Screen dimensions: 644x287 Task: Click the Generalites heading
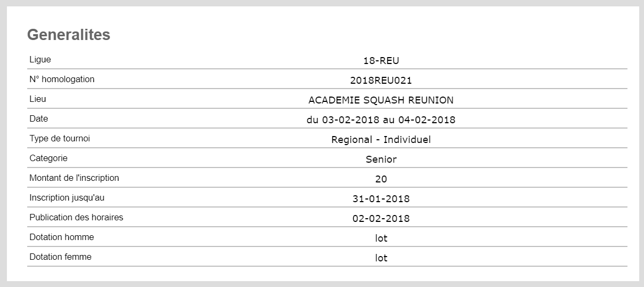69,35
